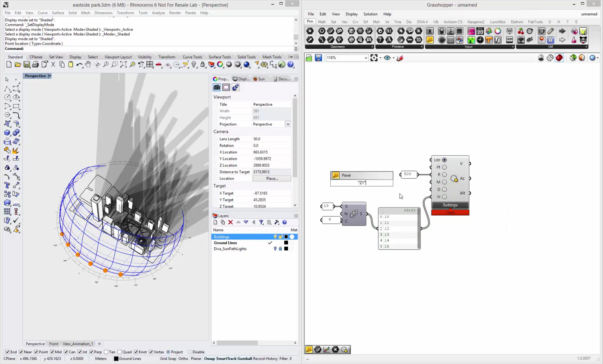Toggle the Near osnap checkbox

pos(21,352)
